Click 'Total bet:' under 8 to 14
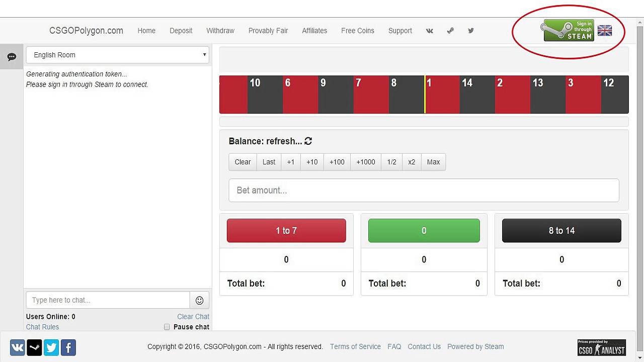Viewport: 644px width, 362px height. click(521, 284)
